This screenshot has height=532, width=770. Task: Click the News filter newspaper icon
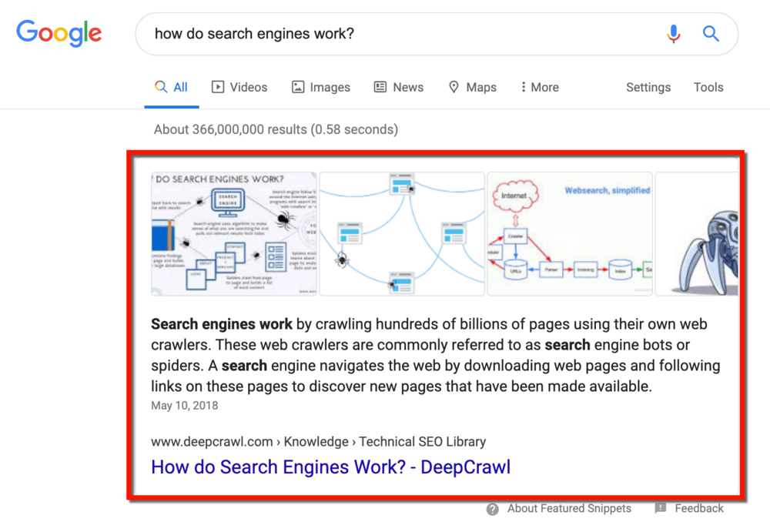pyautogui.click(x=379, y=87)
